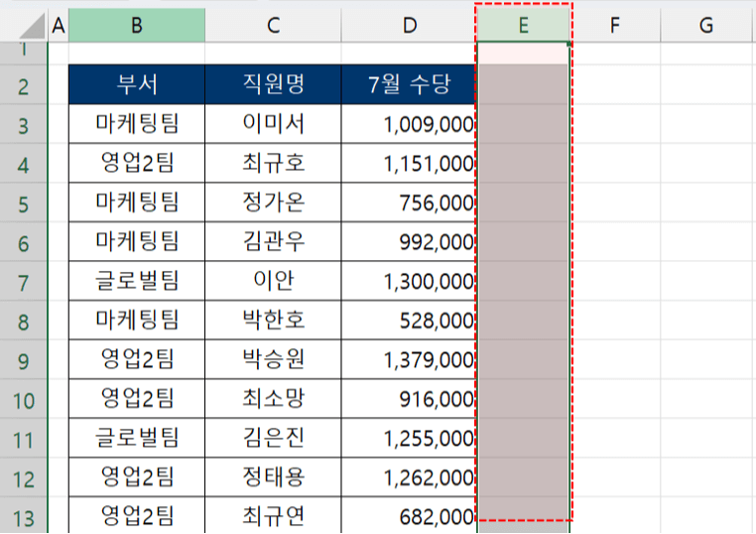Select the cell with name 박한호

coord(273,321)
